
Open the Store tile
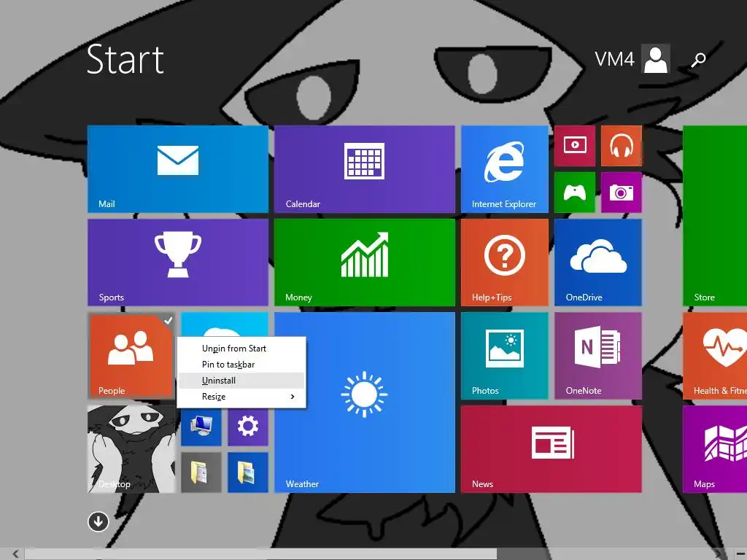tap(715, 216)
